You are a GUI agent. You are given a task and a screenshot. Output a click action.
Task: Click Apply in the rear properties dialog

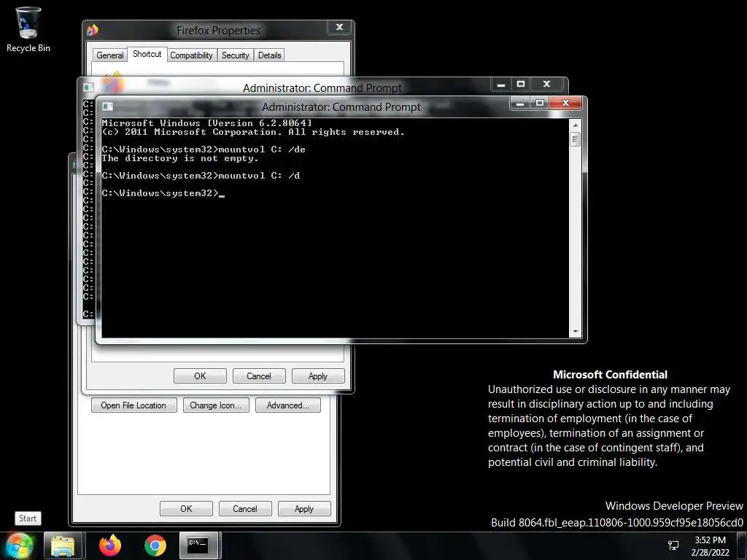click(304, 508)
